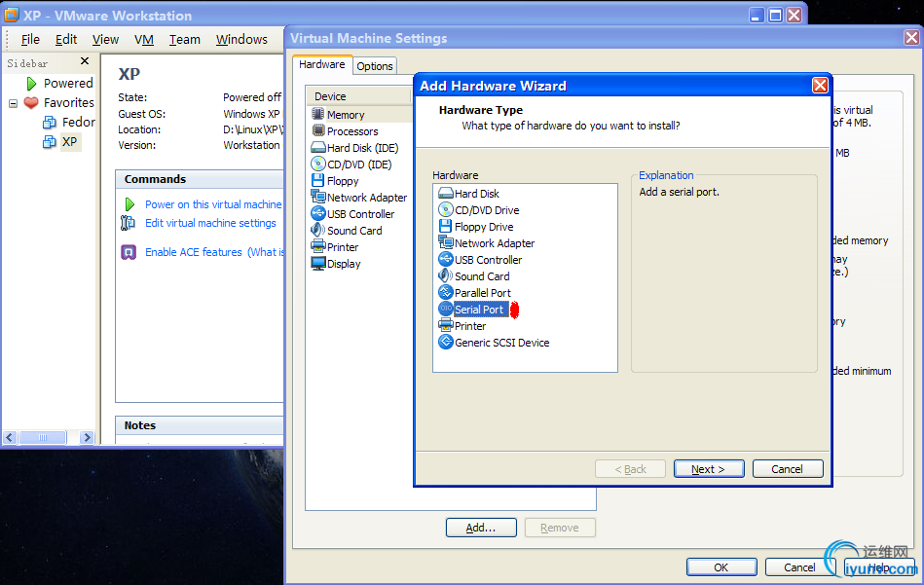Screen dimensions: 924x585
Task: Click Edit virtual machine settings link
Action: 210,223
